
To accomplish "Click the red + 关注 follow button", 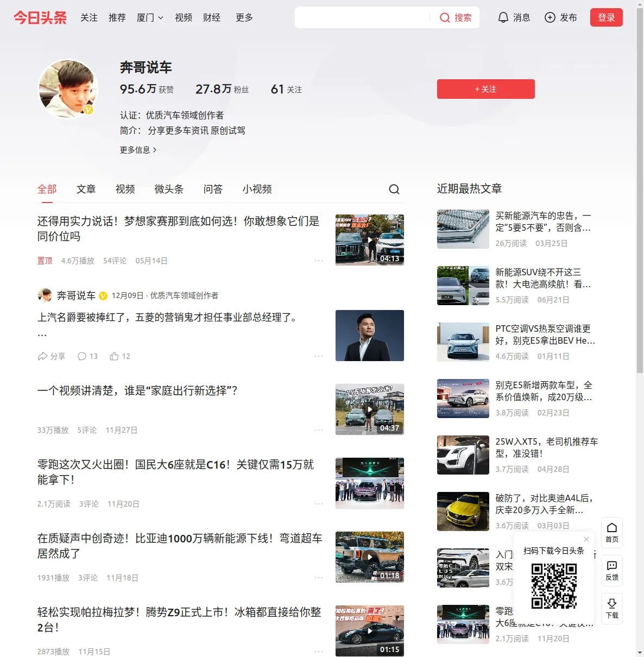I will (x=486, y=89).
